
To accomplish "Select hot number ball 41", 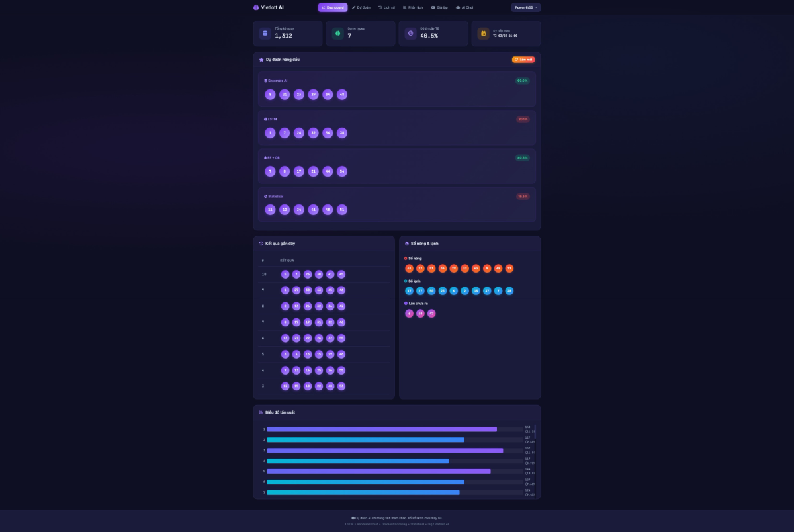I will click(410, 268).
